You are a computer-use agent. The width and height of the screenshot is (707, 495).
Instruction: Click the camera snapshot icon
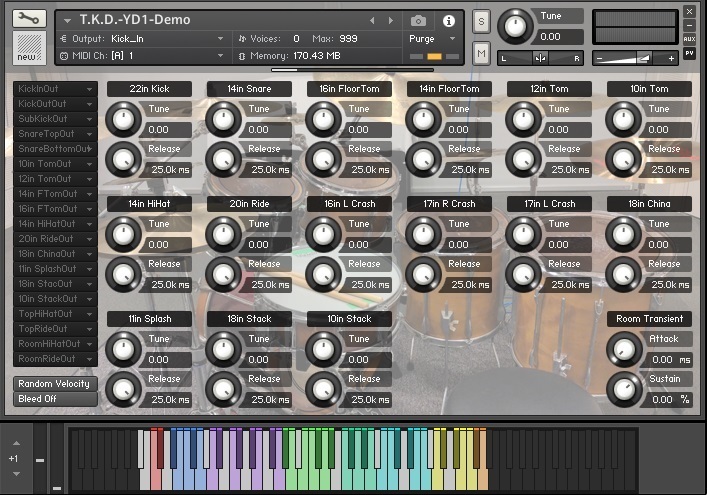[x=418, y=21]
